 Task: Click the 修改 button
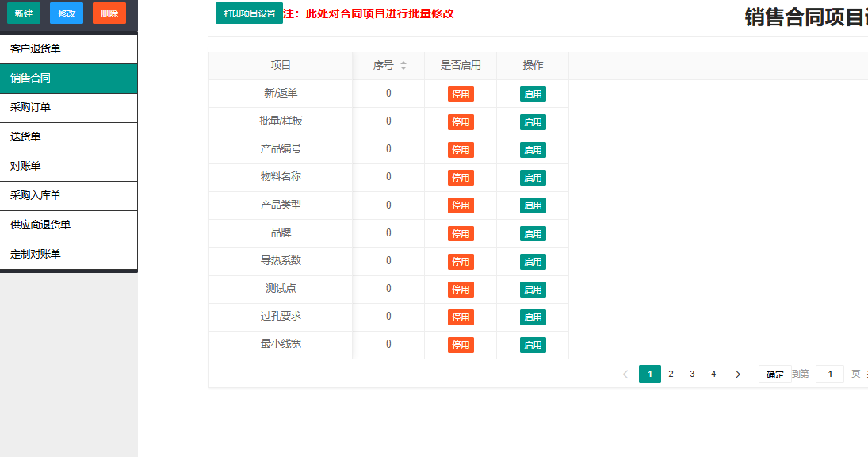pyautogui.click(x=66, y=13)
